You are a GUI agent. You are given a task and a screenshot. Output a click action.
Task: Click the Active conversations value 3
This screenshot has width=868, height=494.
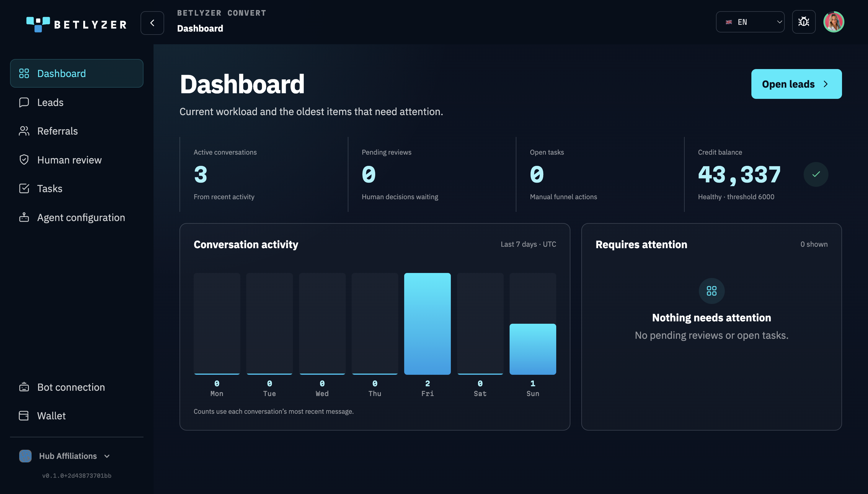[200, 174]
